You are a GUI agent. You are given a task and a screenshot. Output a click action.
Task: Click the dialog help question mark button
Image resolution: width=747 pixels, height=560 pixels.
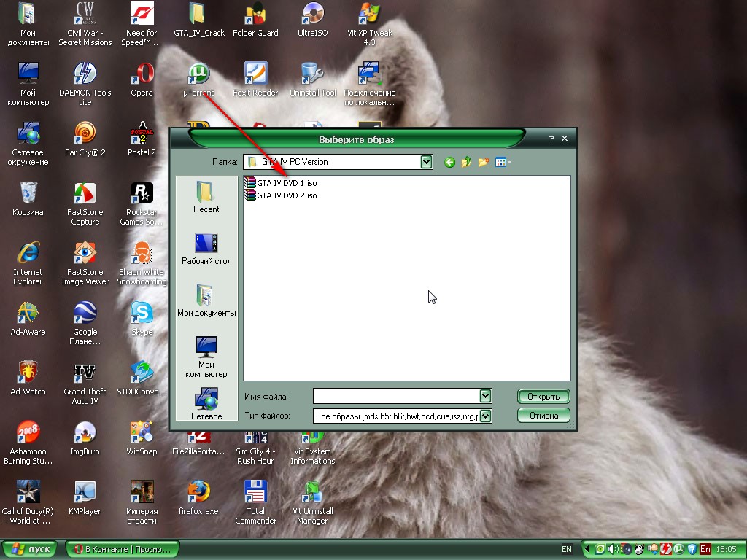551,138
